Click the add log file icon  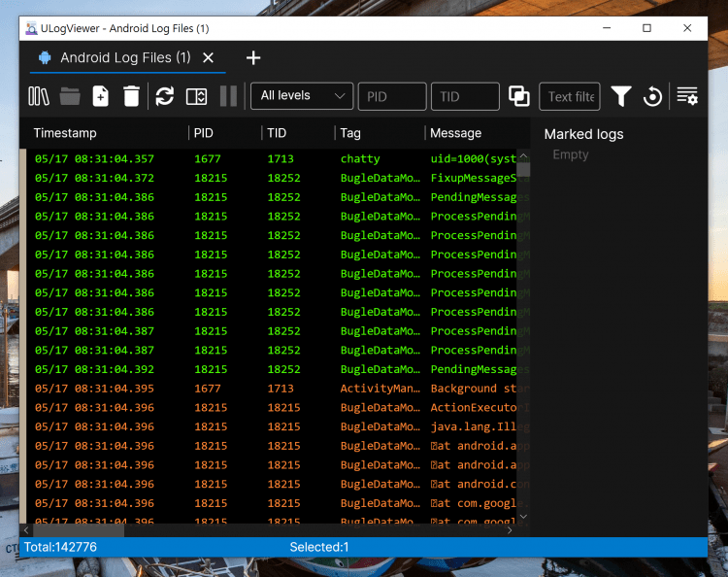point(100,95)
